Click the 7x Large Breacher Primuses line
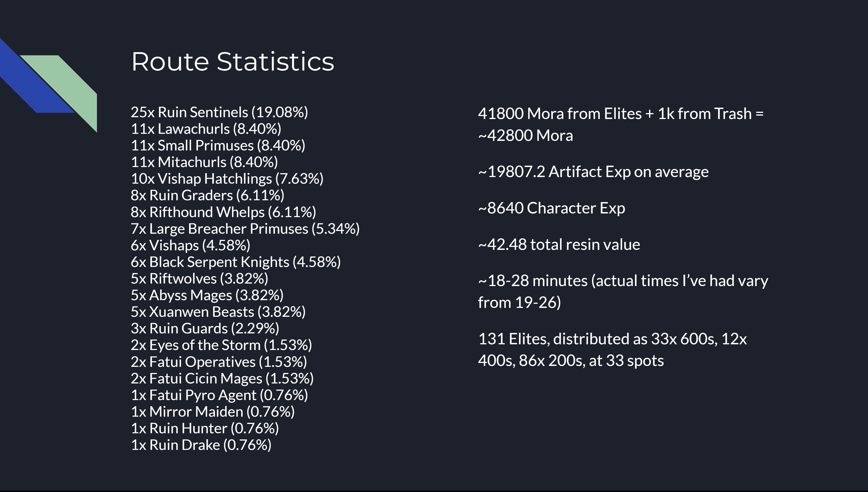Viewport: 868px width, 492px height. (245, 228)
